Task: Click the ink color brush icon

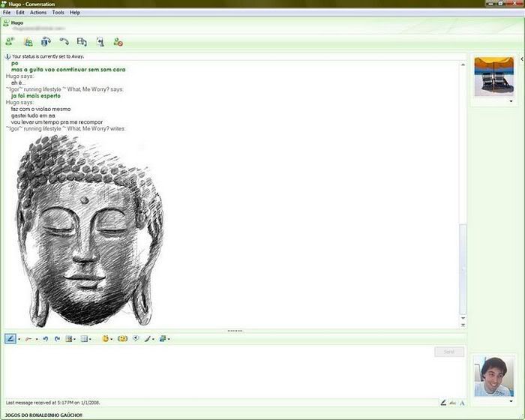Action: tap(147, 339)
